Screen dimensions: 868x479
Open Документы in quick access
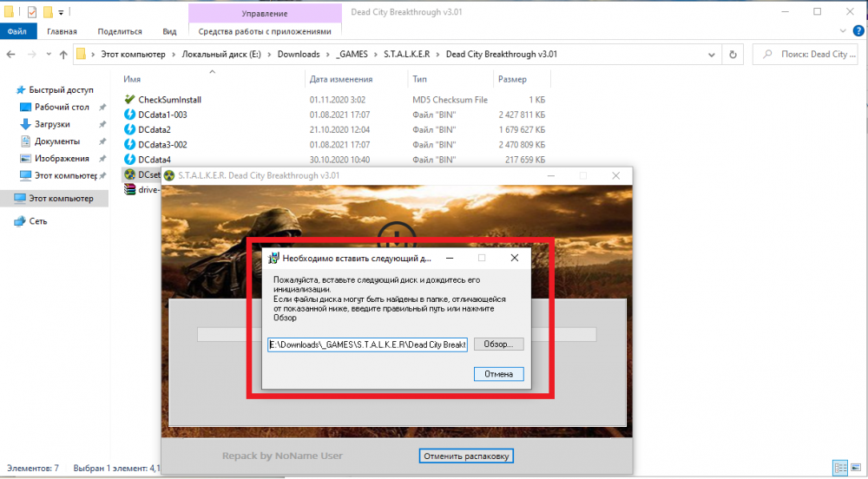pos(57,141)
